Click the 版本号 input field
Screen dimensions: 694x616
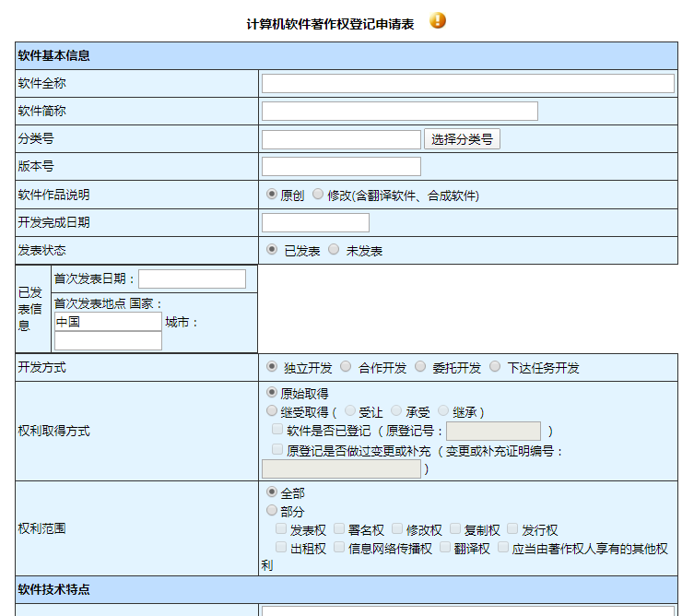coord(341,167)
